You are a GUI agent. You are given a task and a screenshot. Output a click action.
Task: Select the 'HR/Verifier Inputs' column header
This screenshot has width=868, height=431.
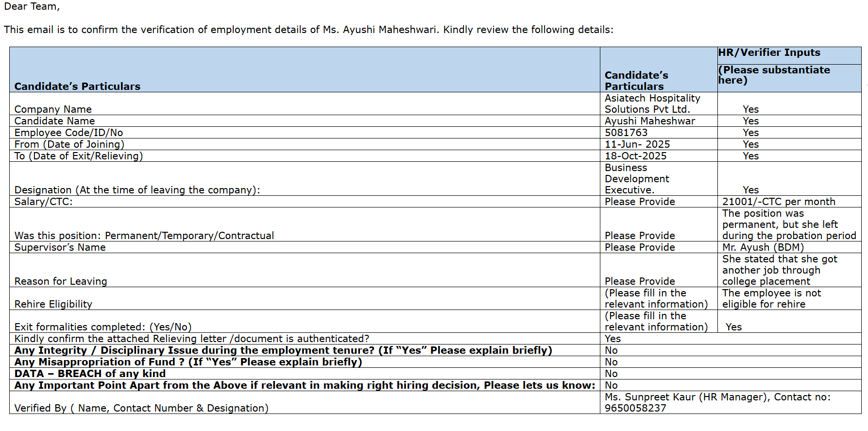(769, 52)
